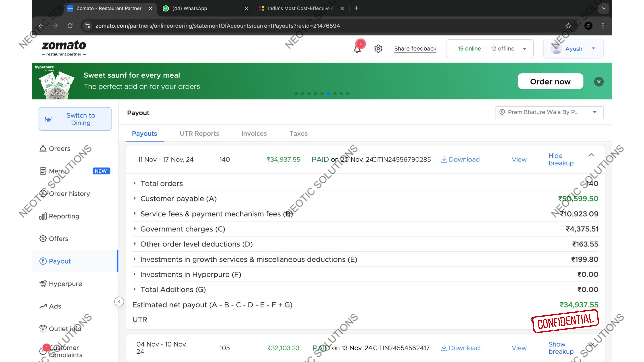Screen dimensions: 644x362
Task: Open the 15 online / 12 offline dropdown
Action: (490, 49)
